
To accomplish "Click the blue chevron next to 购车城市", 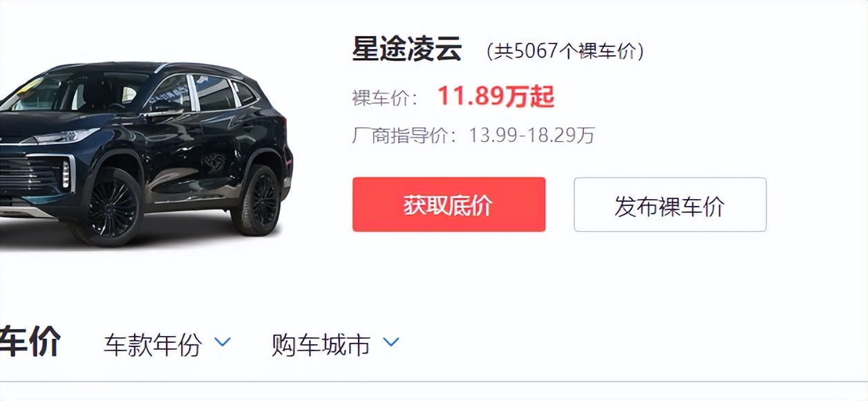I will (391, 342).
